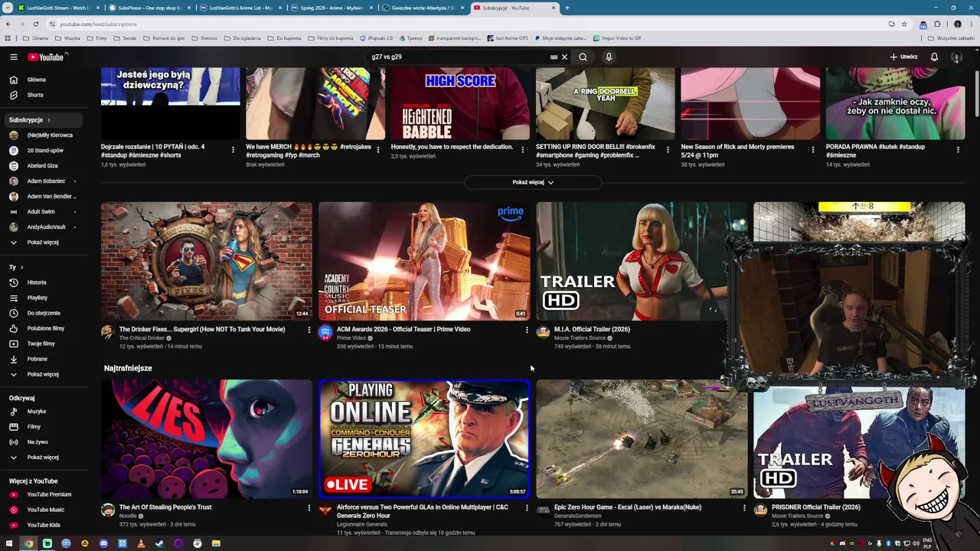980x551 pixels.
Task: Clear the search query with X
Action: pos(564,57)
